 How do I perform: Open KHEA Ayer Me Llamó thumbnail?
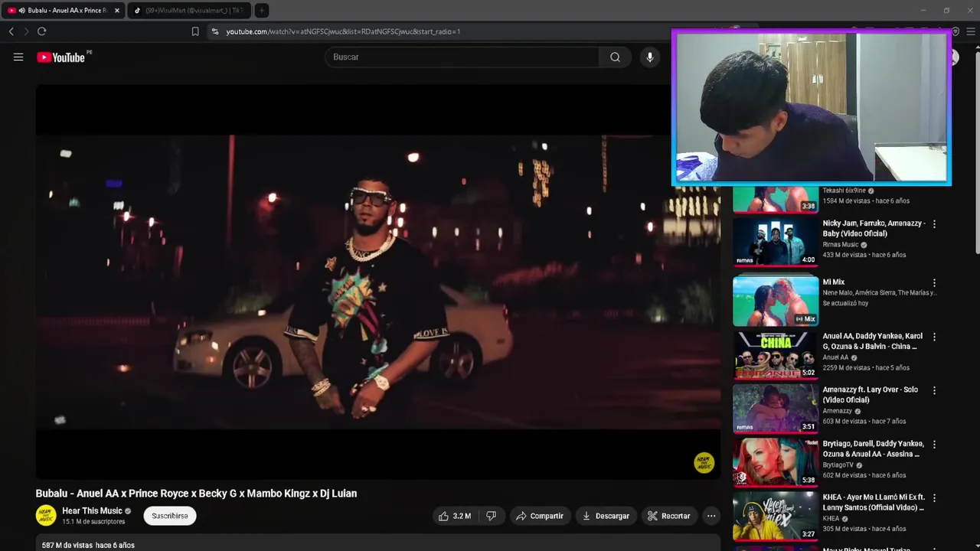(776, 516)
